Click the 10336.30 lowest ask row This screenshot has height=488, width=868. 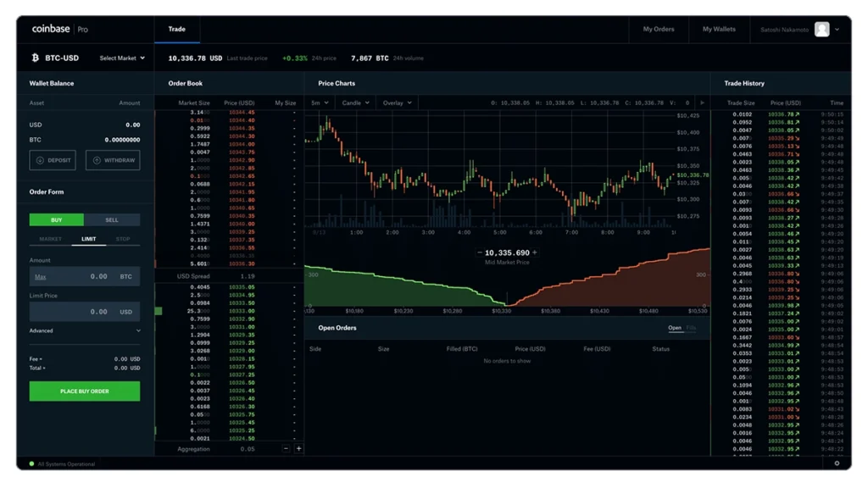click(x=228, y=264)
